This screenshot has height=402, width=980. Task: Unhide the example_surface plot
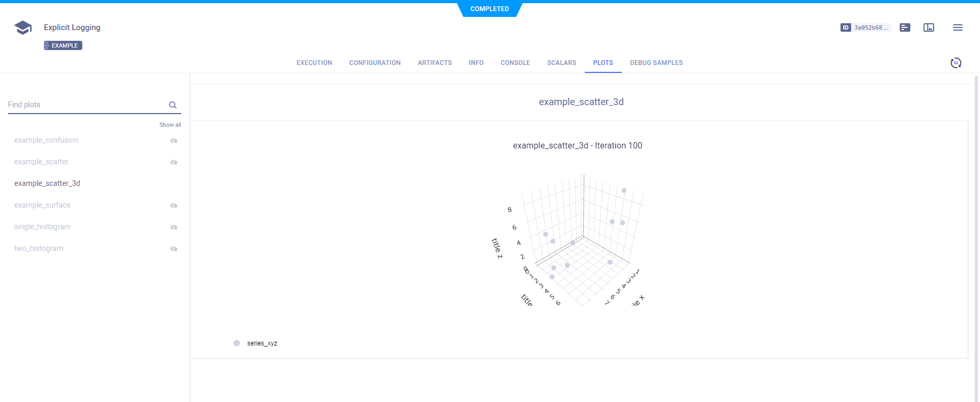click(x=174, y=205)
